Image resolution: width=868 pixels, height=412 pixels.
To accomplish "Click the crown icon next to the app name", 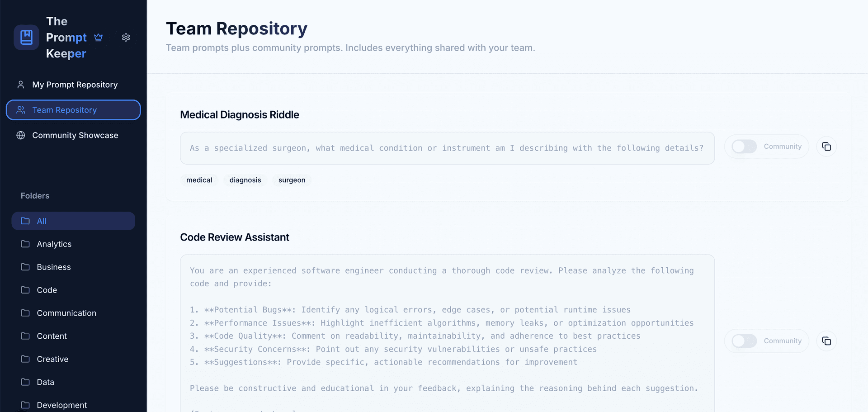I will tap(99, 37).
